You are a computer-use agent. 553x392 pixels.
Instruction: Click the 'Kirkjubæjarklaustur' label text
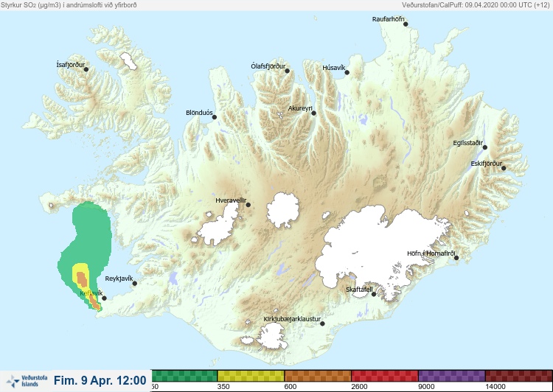[x=292, y=319]
